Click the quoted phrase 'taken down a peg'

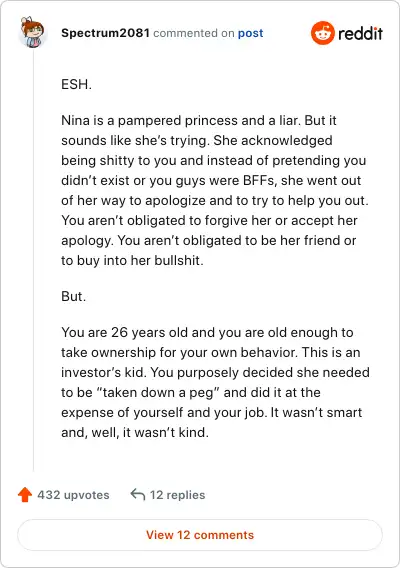(x=158, y=392)
